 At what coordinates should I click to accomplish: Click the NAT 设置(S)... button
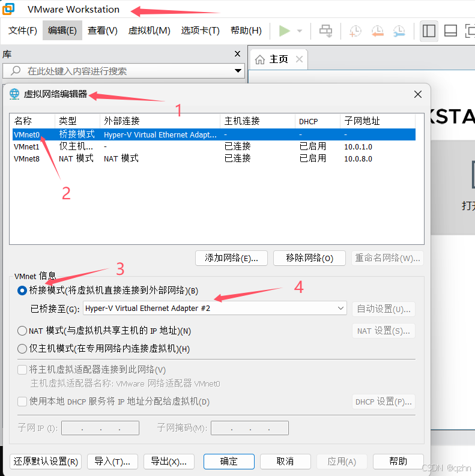384,331
